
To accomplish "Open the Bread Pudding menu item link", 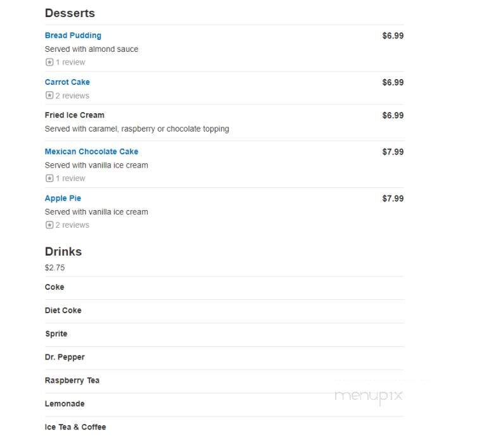I will pyautogui.click(x=73, y=35).
